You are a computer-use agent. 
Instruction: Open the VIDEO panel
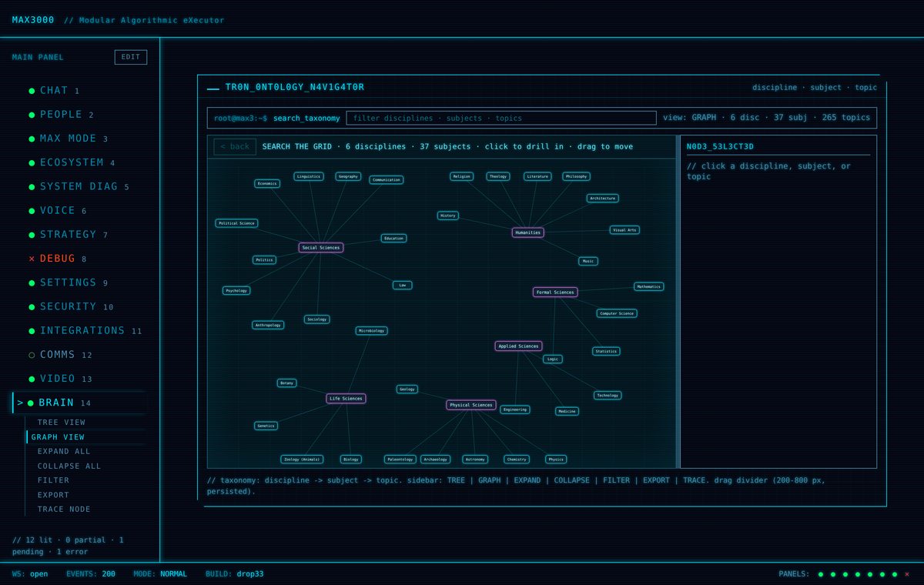(x=79, y=379)
